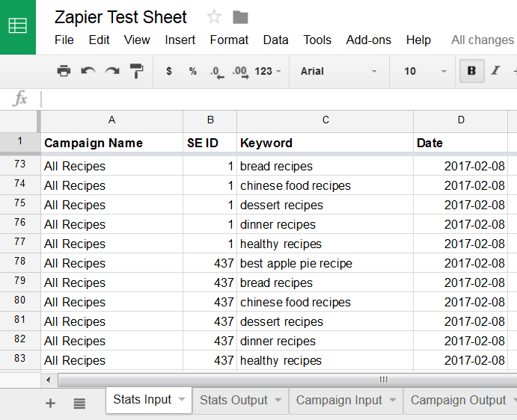Open more number formats 123 dropdown

(x=268, y=71)
